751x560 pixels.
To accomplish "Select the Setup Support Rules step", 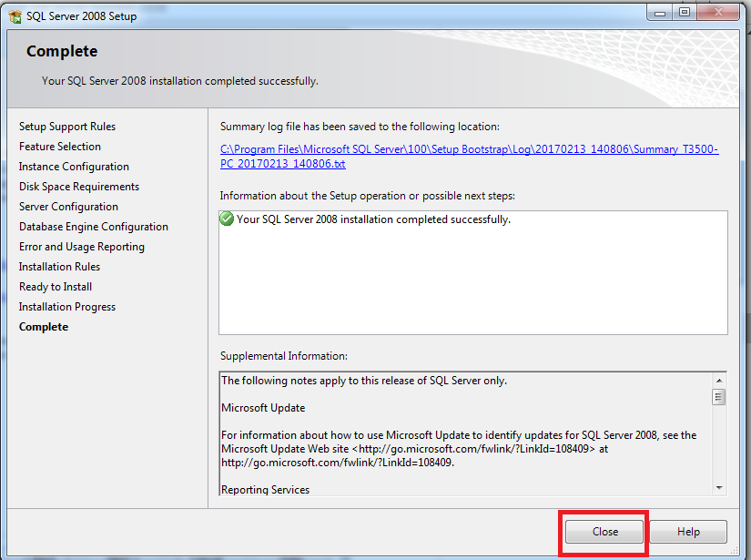I will tap(67, 127).
